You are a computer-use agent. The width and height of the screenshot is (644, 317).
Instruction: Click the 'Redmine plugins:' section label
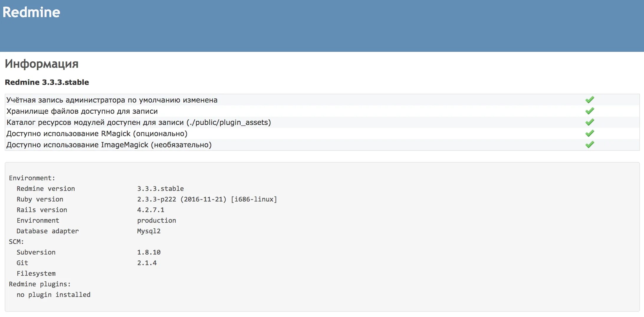[40, 284]
